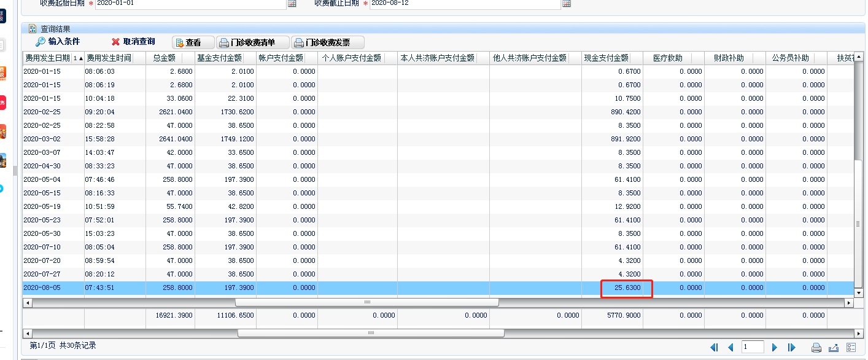
Task: Click the 890.4200 cash payment cell
Action: pyautogui.click(x=612, y=112)
